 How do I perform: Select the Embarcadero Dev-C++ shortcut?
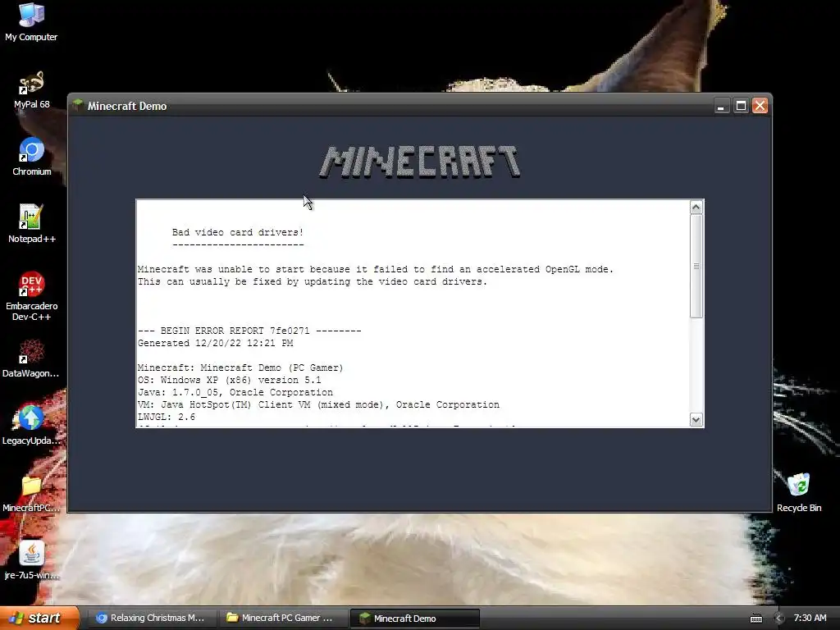click(32, 296)
